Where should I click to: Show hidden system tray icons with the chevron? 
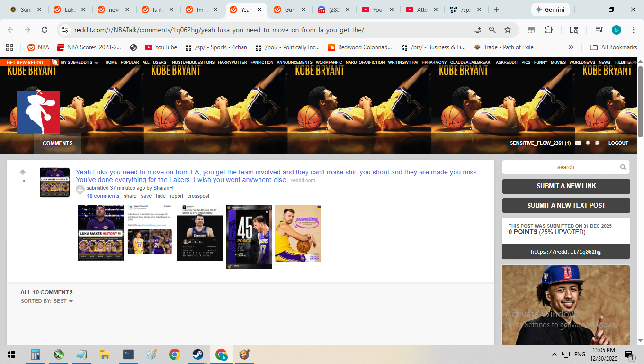click(555, 355)
